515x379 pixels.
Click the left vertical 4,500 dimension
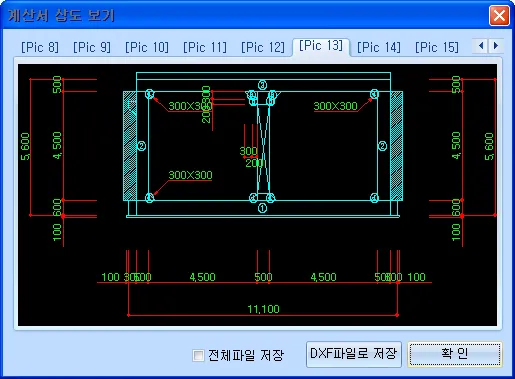pyautogui.click(x=57, y=145)
